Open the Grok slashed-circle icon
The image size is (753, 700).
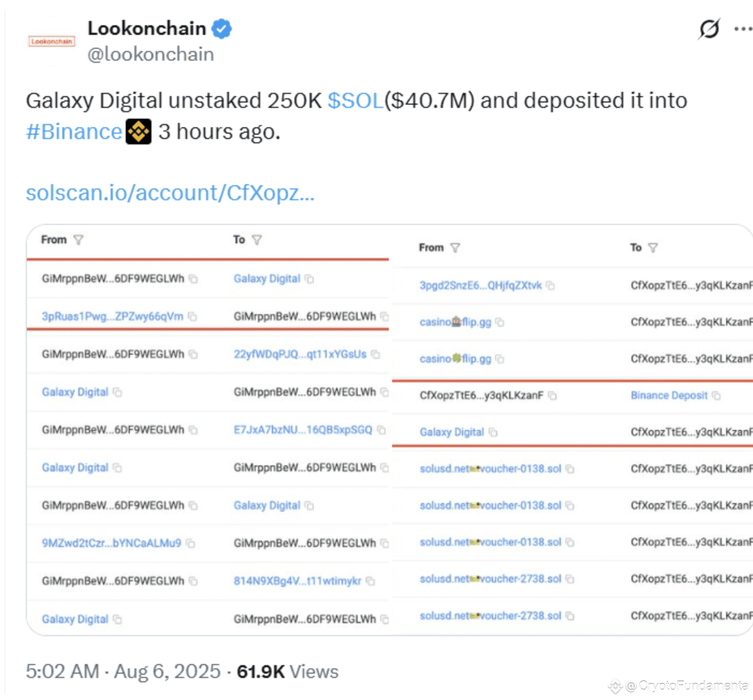(709, 29)
